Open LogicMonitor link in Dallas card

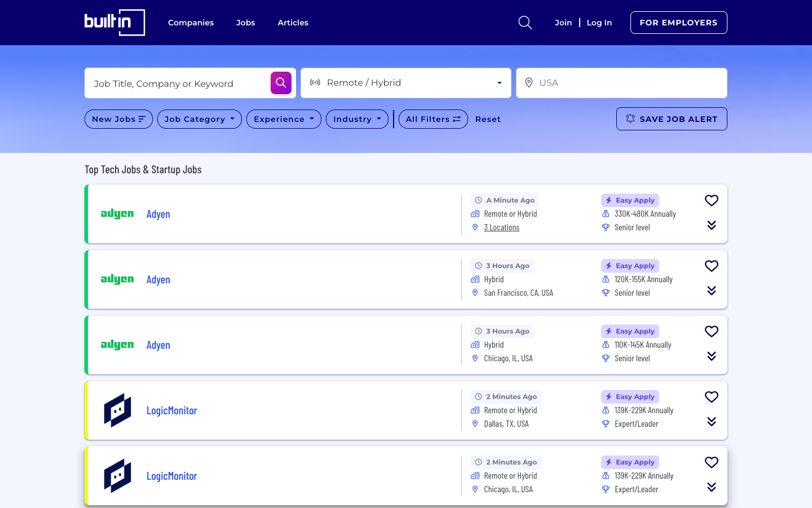point(172,410)
